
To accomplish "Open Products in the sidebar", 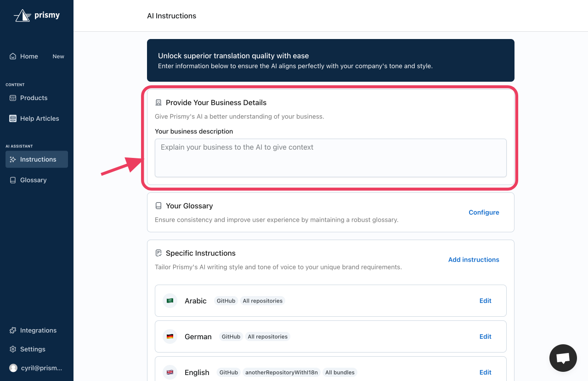I will tap(37, 98).
